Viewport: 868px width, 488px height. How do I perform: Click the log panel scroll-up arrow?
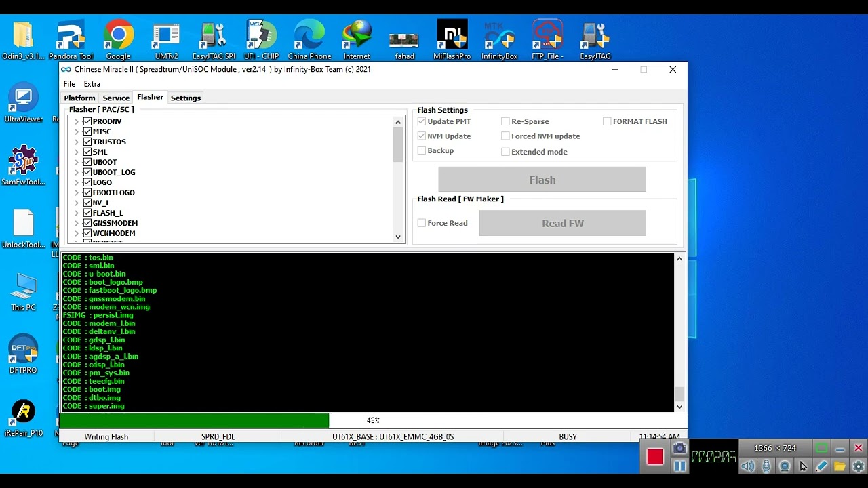coord(679,258)
